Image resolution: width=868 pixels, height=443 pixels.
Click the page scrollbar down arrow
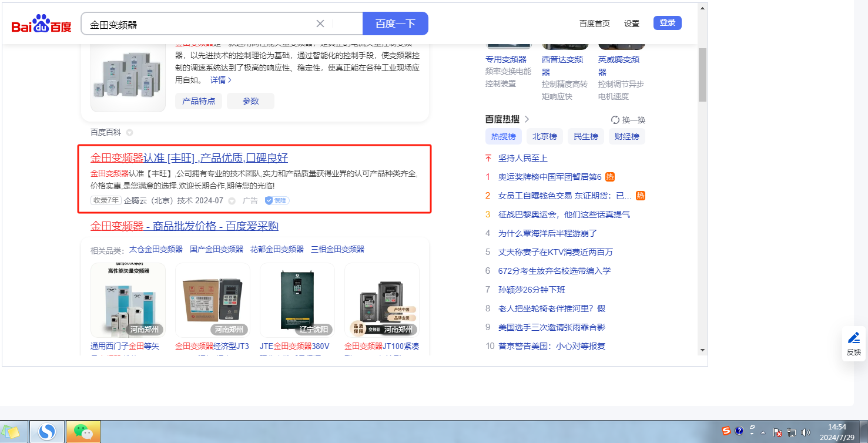(703, 350)
